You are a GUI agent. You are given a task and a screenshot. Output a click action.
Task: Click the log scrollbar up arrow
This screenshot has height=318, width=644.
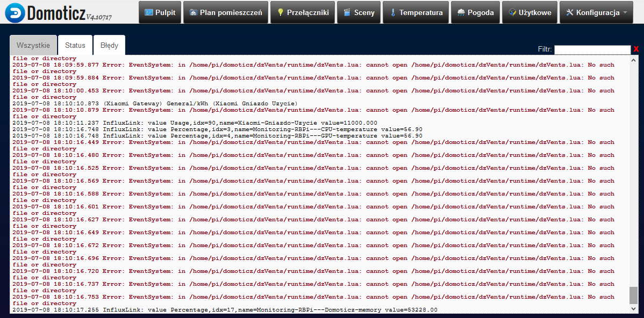634,60
